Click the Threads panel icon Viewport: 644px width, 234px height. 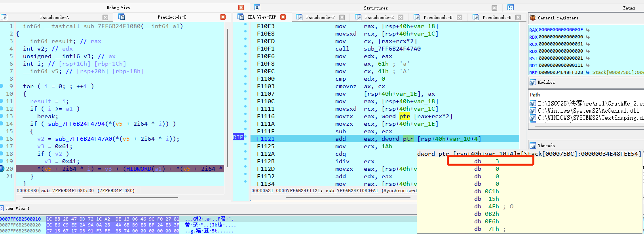tap(533, 145)
